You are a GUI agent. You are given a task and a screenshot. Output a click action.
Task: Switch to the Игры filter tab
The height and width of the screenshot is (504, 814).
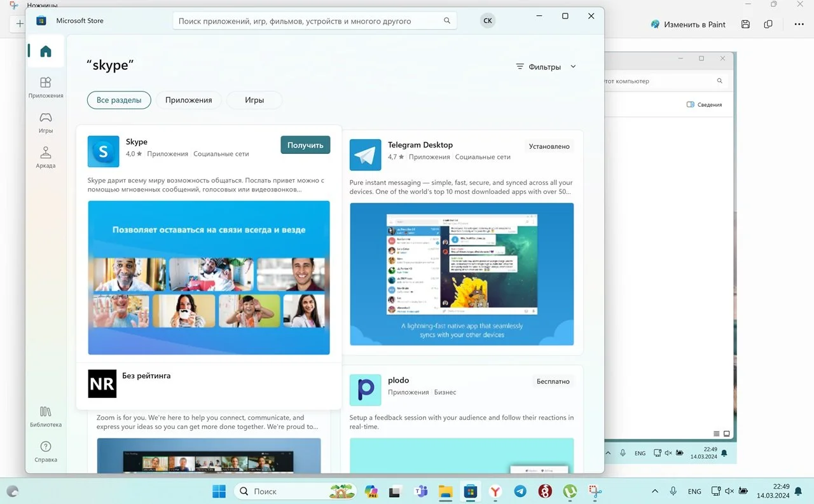click(x=254, y=100)
